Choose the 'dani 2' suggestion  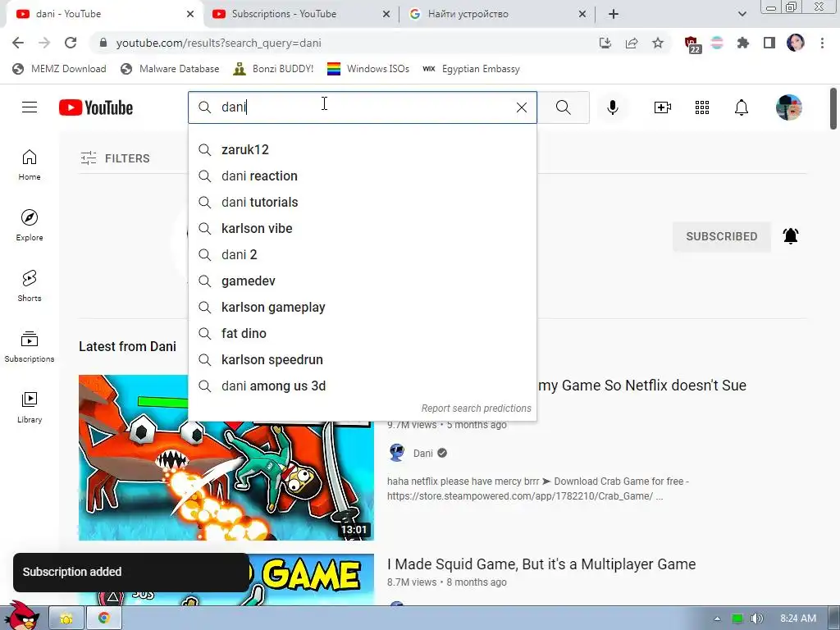363,254
